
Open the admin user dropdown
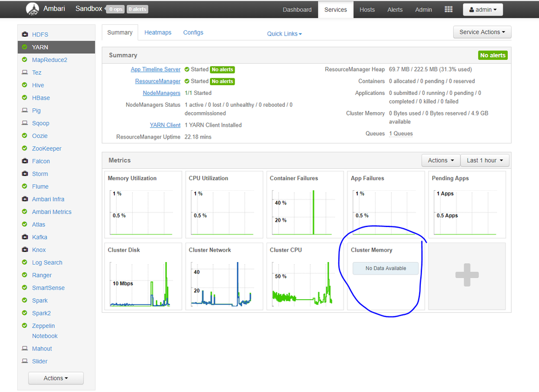tap(483, 10)
